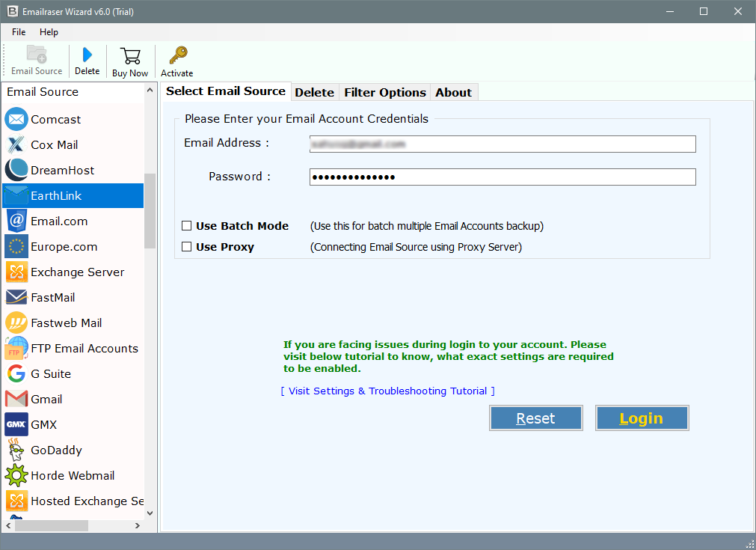Click the horizontal scroll left arrow
The image size is (756, 550).
coord(8,525)
